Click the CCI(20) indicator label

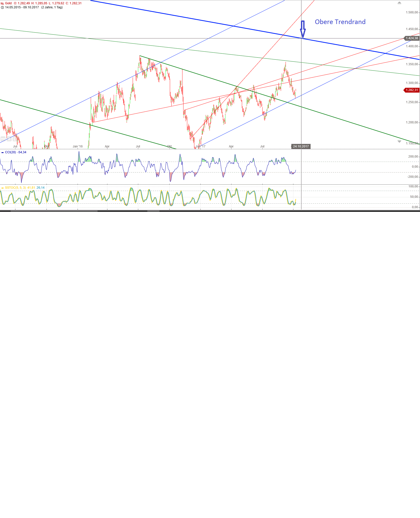(x=10, y=152)
